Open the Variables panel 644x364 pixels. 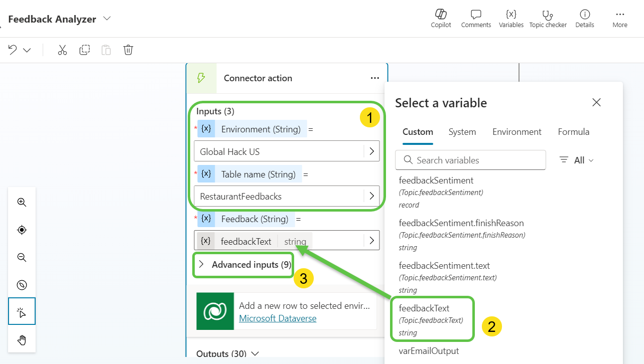[511, 19]
